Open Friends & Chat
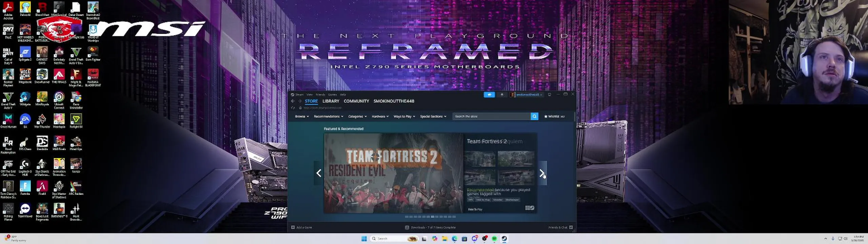 560,227
